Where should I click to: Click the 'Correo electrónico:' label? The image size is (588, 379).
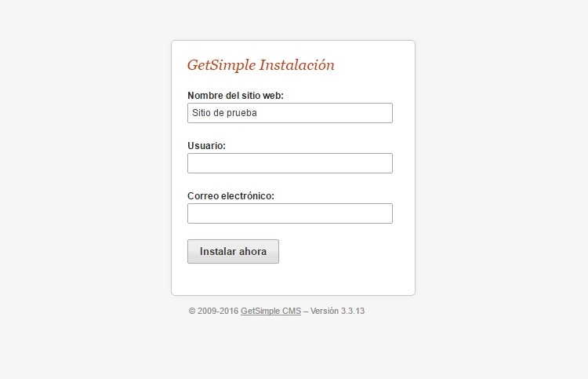pyautogui.click(x=230, y=196)
